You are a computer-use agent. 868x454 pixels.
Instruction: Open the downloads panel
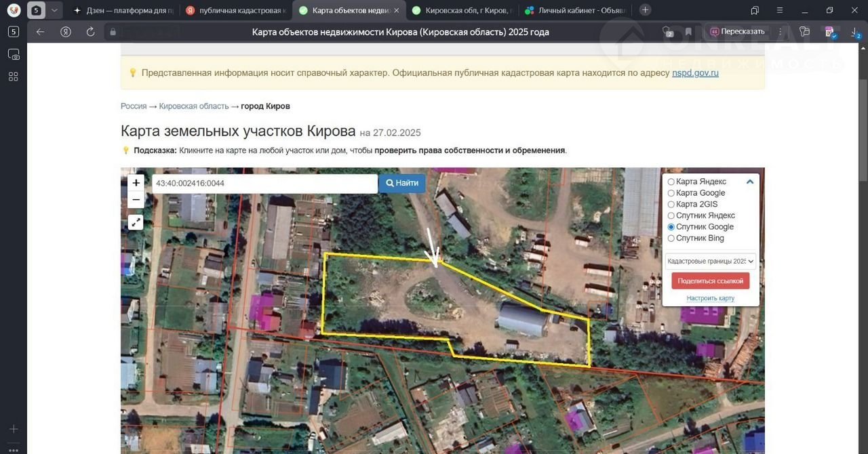click(855, 32)
